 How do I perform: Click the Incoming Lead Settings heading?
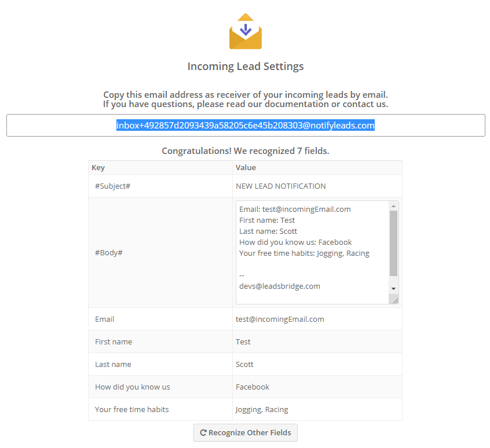[x=246, y=66]
